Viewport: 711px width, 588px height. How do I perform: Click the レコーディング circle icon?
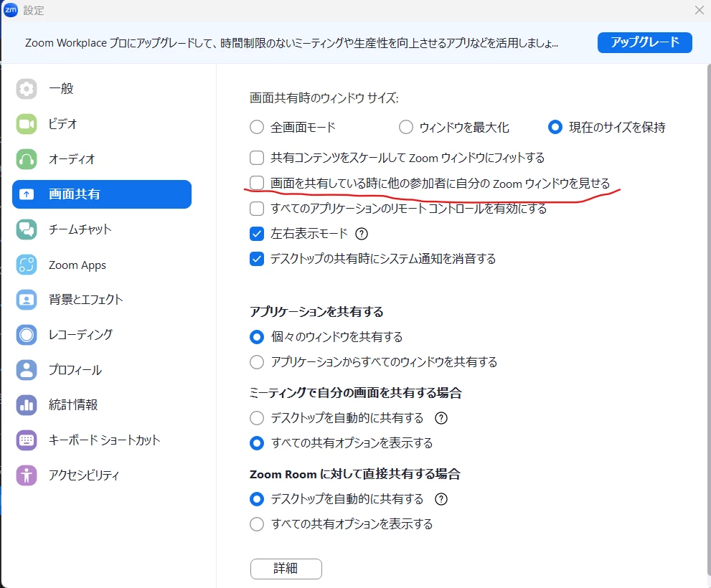coord(27,335)
